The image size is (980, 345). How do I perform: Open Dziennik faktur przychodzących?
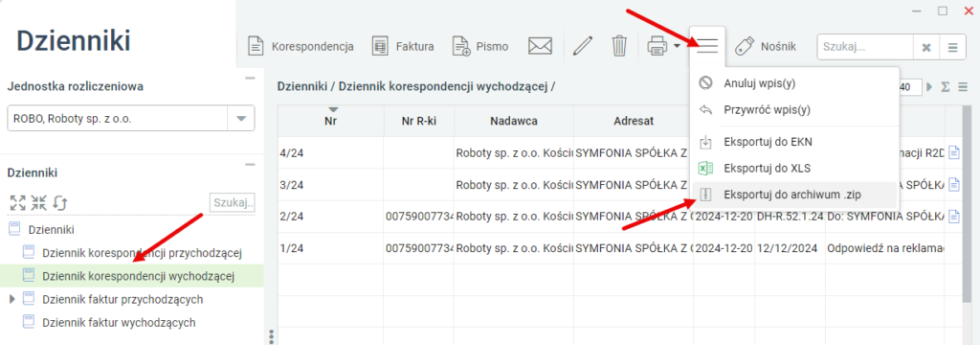122,299
